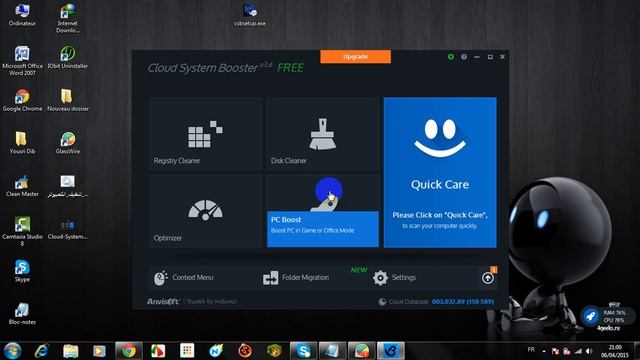640x360 pixels.
Task: Click the orange Upgrade button
Action: [356, 57]
